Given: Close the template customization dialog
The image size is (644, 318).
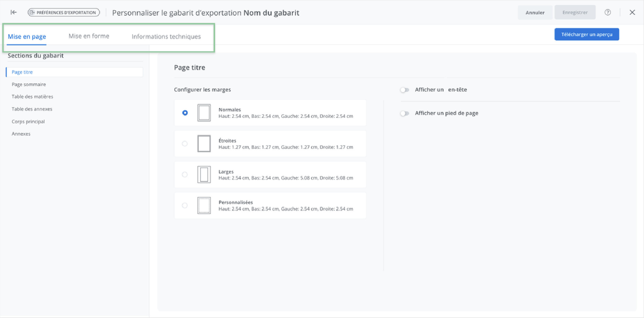Looking at the screenshot, I should [x=632, y=12].
